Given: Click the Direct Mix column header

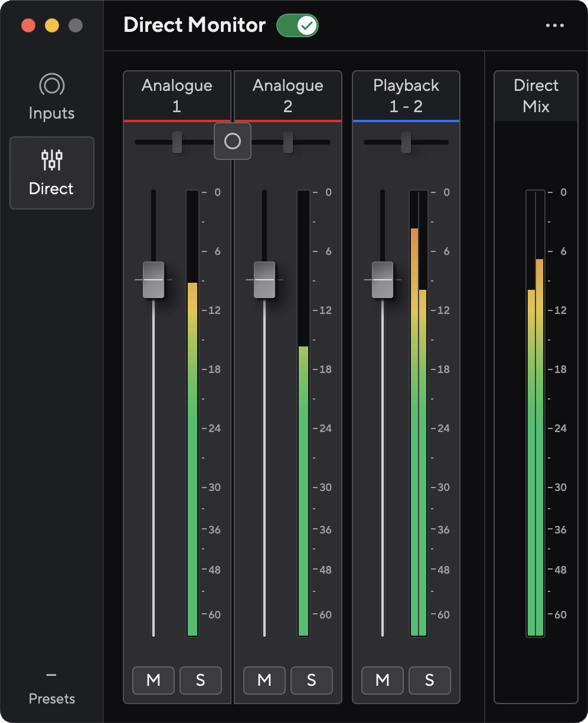Looking at the screenshot, I should point(535,95).
